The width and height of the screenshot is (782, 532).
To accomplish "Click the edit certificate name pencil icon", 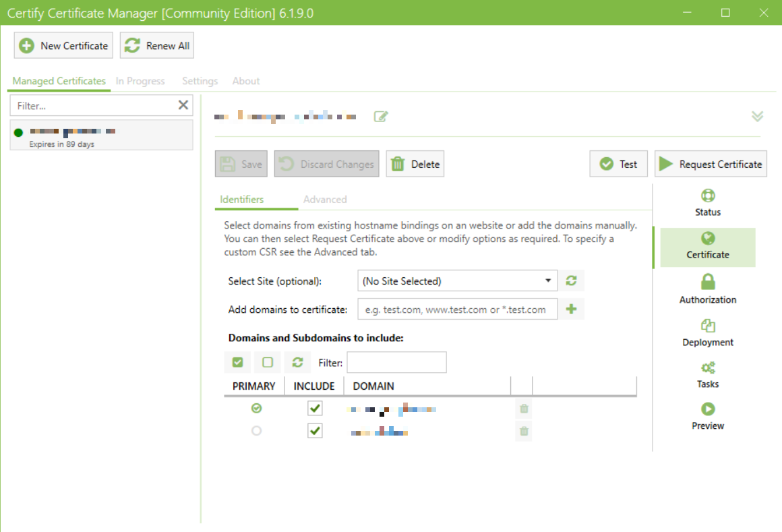I will (381, 117).
